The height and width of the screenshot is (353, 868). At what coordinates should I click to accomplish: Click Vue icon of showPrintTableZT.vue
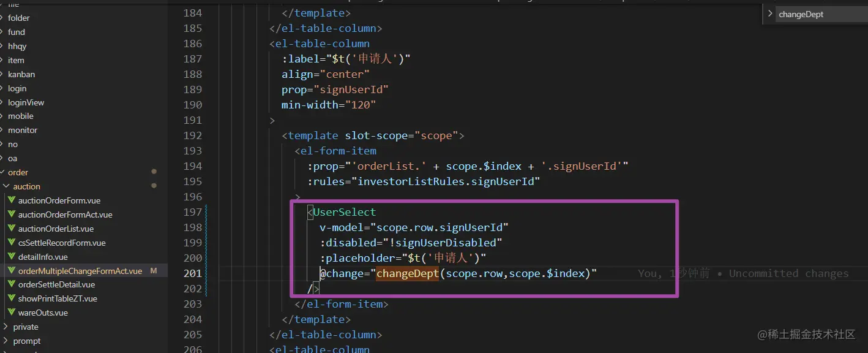click(11, 298)
